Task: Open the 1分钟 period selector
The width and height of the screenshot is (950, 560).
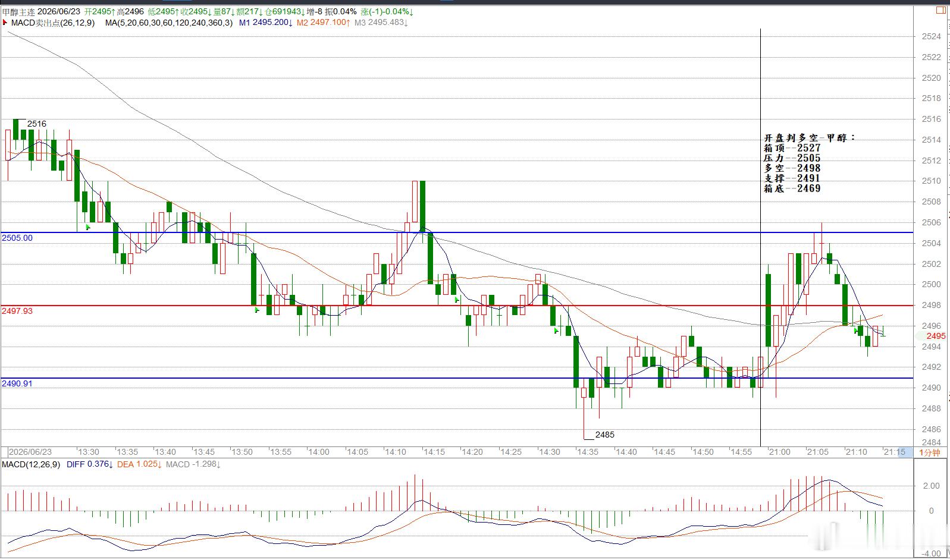Action: coord(930,452)
